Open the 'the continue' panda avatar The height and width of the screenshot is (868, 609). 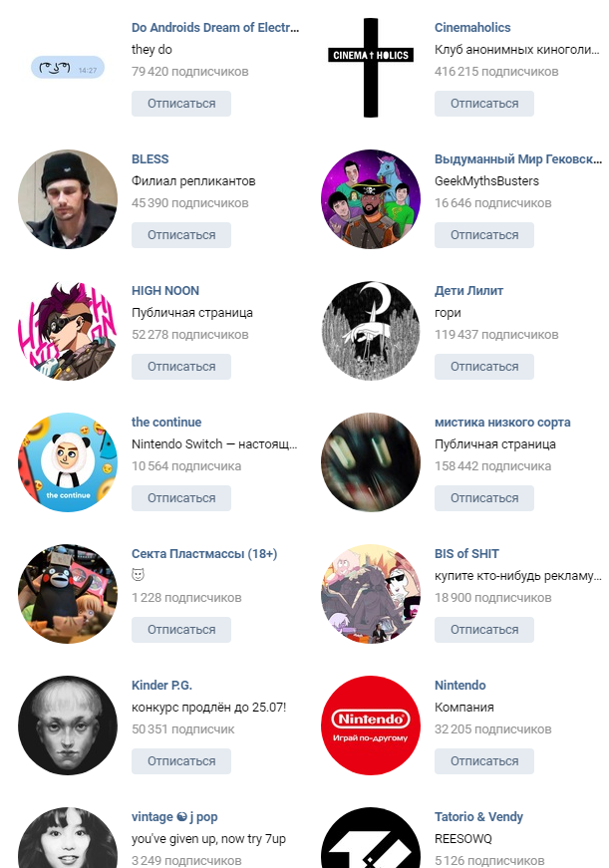(x=68, y=462)
